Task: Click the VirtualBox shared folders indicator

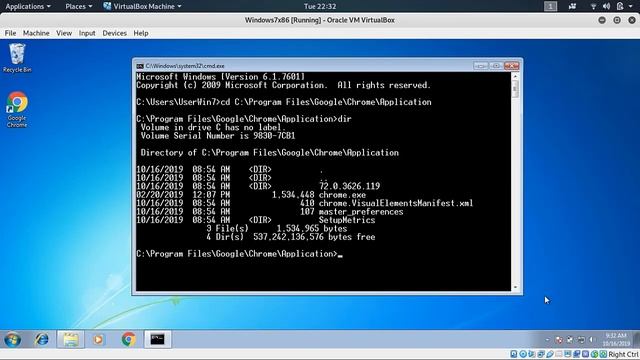Action: (559, 354)
